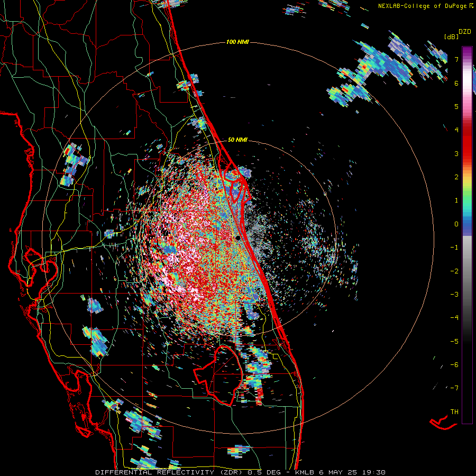Click the 5 value on the color scale
Viewport: 476px width, 476px height.
pyautogui.click(x=456, y=106)
